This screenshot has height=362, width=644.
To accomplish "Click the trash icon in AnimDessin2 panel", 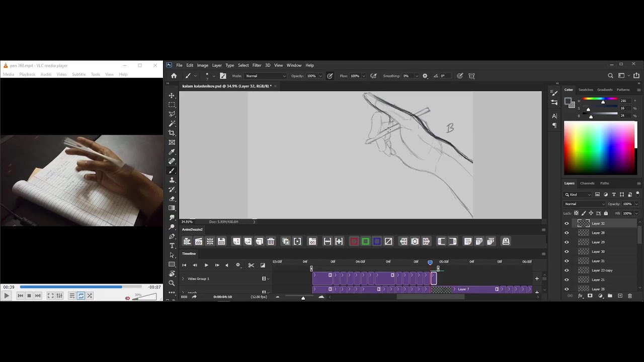I will (271, 242).
